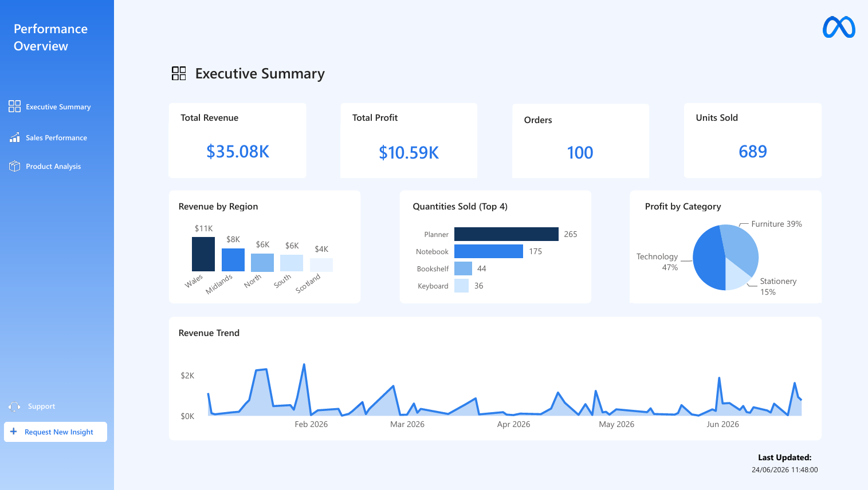This screenshot has height=490, width=868.
Task: Open the Sales Performance page
Action: 56,138
